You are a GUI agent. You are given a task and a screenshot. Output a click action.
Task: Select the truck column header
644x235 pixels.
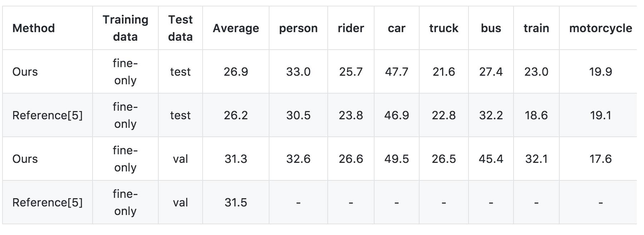tap(444, 28)
